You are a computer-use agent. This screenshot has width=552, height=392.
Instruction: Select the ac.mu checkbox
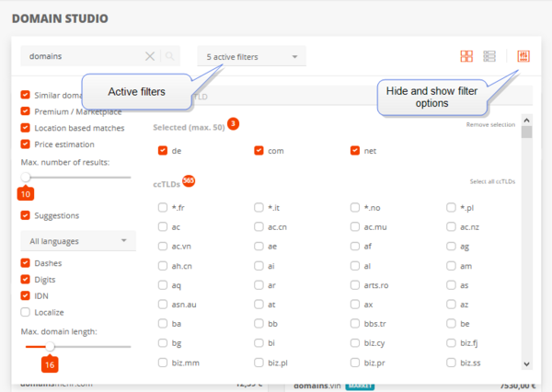[x=355, y=226]
